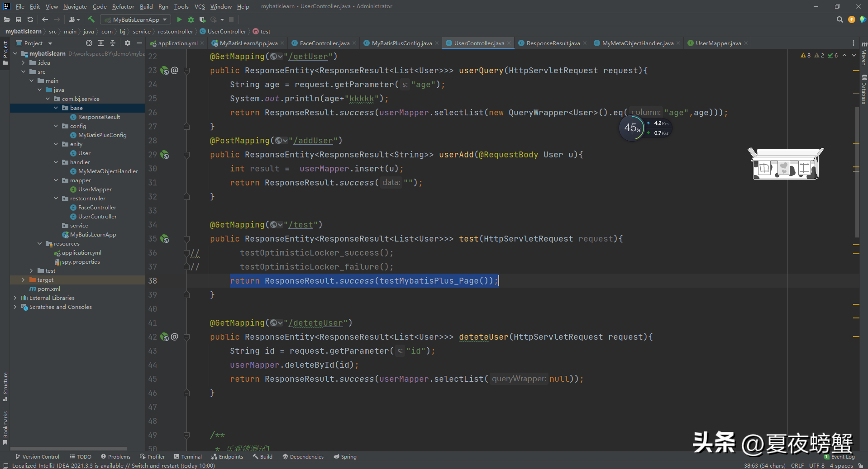Image resolution: width=868 pixels, height=469 pixels.
Task: Click the Save All floppy disk icon
Action: click(19, 19)
